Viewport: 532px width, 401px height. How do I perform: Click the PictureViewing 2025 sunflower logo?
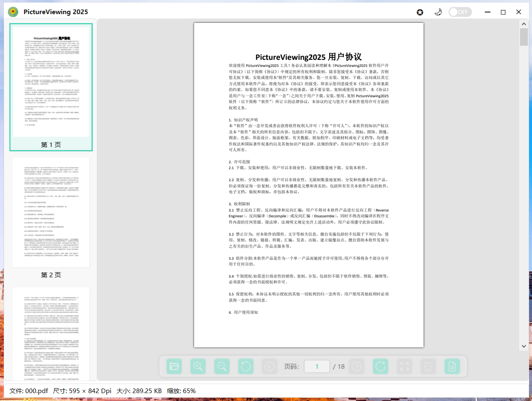click(13, 12)
